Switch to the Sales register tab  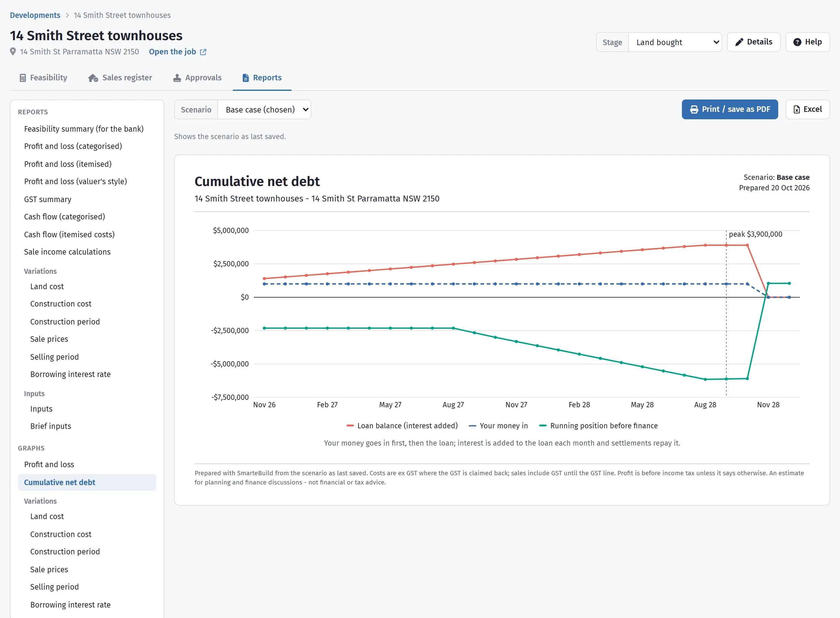pos(120,78)
